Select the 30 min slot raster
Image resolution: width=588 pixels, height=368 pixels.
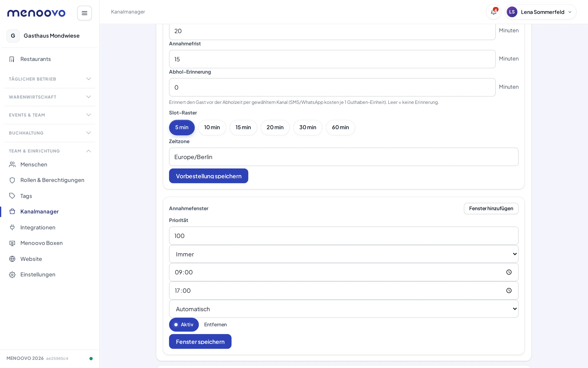[308, 127]
